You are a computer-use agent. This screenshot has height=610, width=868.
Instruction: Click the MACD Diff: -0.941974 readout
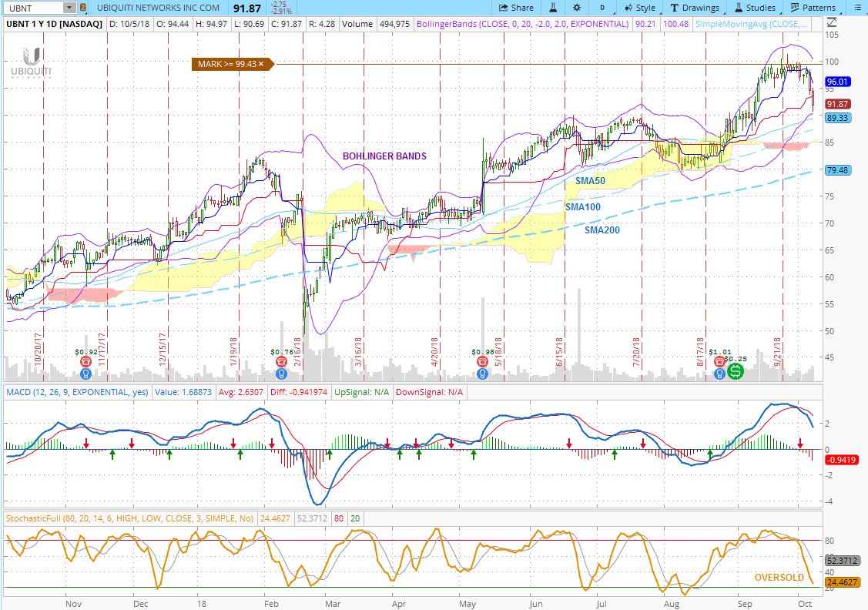(x=298, y=392)
